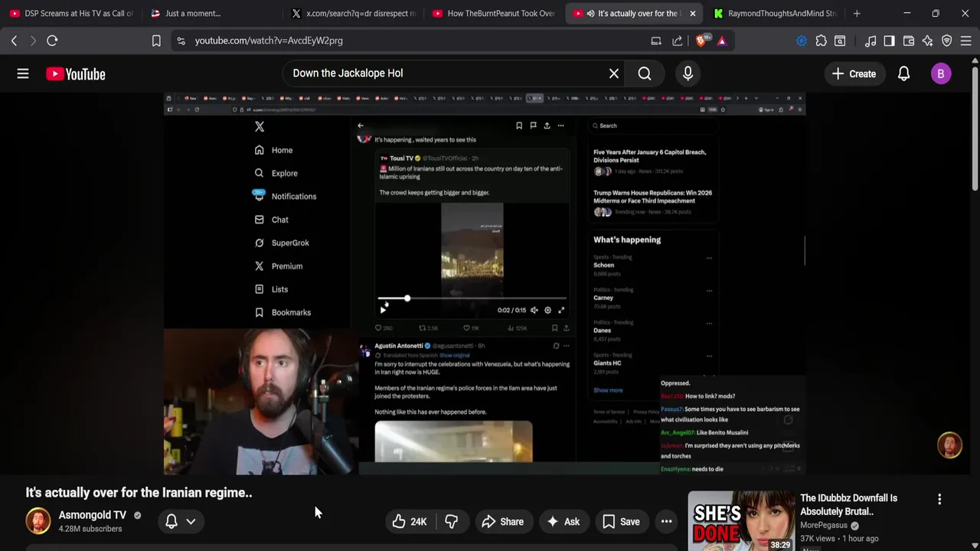Image resolution: width=980 pixels, height=551 pixels.
Task: Click the 4.28M subscribers text
Action: click(90, 529)
